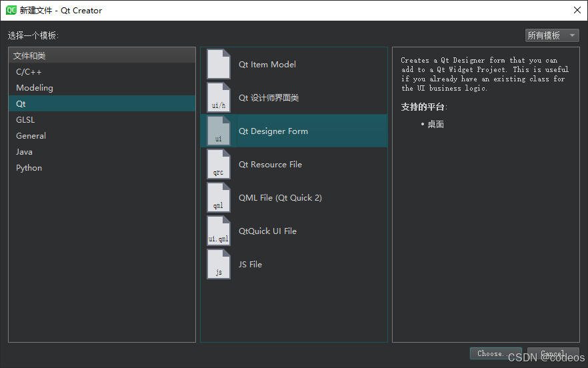
Task: Select the Python category
Action: point(102,168)
